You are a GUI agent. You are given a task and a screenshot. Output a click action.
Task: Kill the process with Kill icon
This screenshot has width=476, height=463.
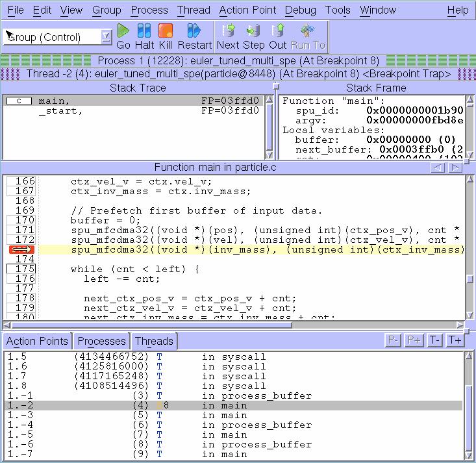click(166, 36)
